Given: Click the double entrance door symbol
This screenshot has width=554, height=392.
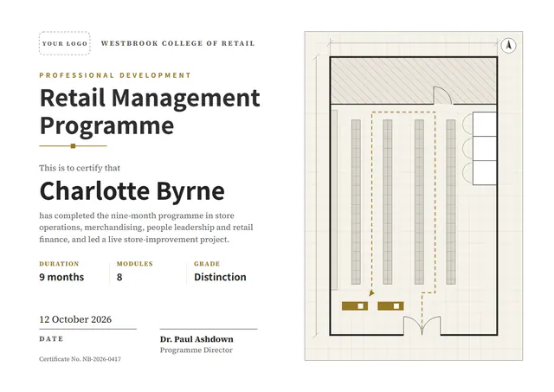Looking at the screenshot, I should point(422,325).
